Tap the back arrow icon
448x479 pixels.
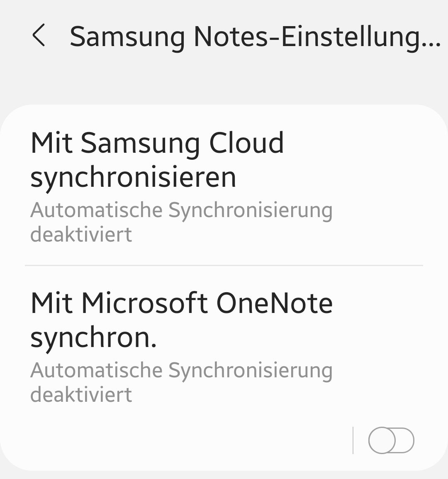point(39,35)
